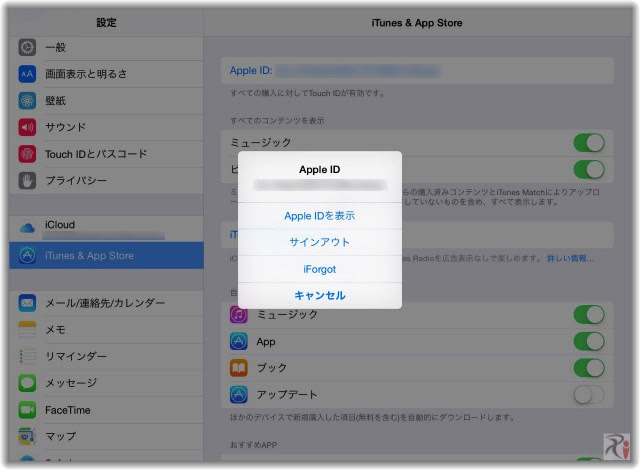Select the 壁紙 label in sidebar

point(56,101)
